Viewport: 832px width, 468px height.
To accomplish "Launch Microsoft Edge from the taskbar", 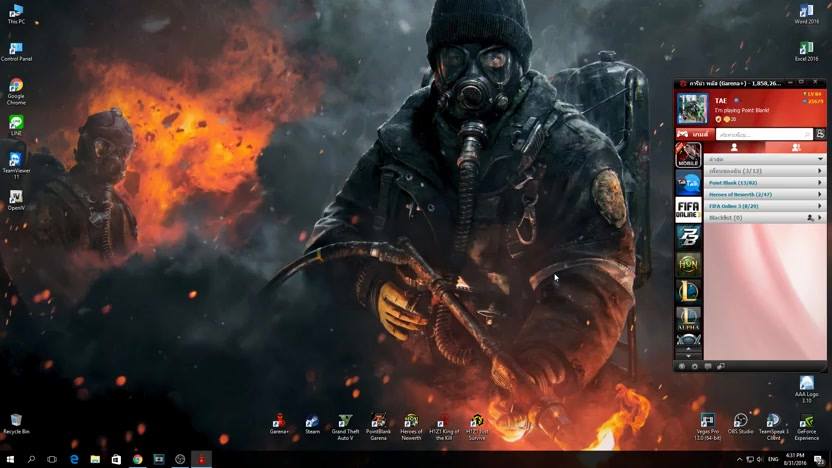I will click(74, 460).
